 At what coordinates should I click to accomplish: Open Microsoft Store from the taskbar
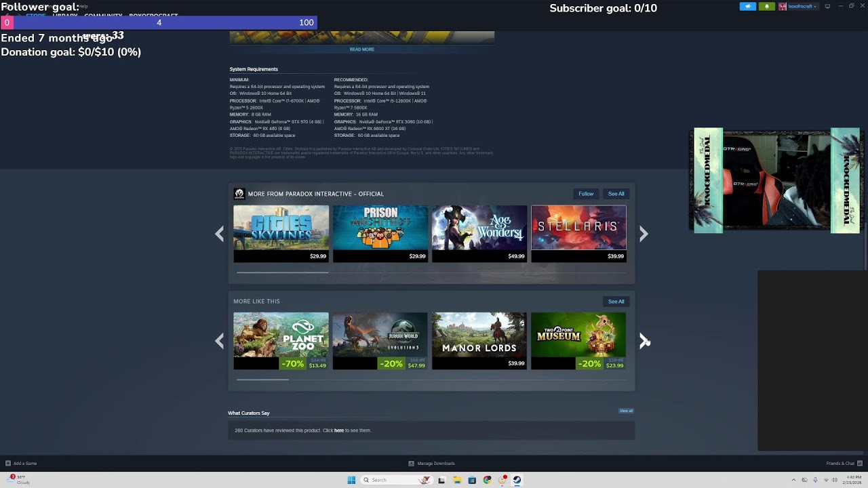click(472, 480)
